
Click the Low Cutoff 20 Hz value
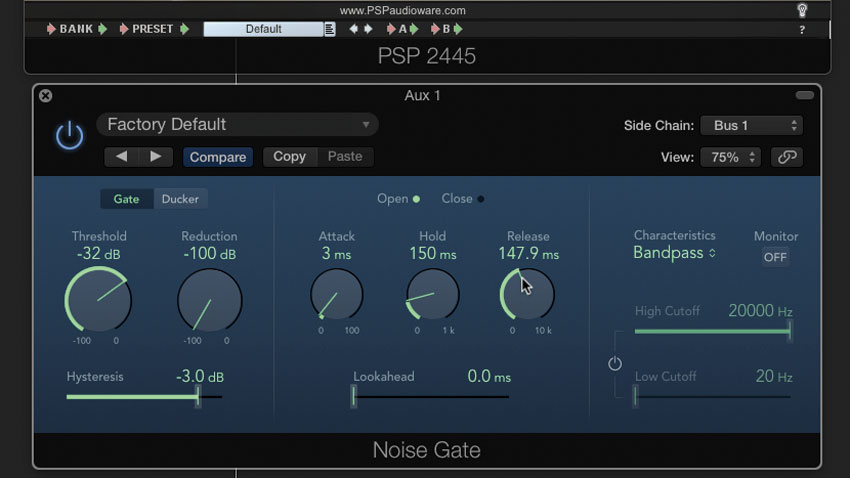774,376
